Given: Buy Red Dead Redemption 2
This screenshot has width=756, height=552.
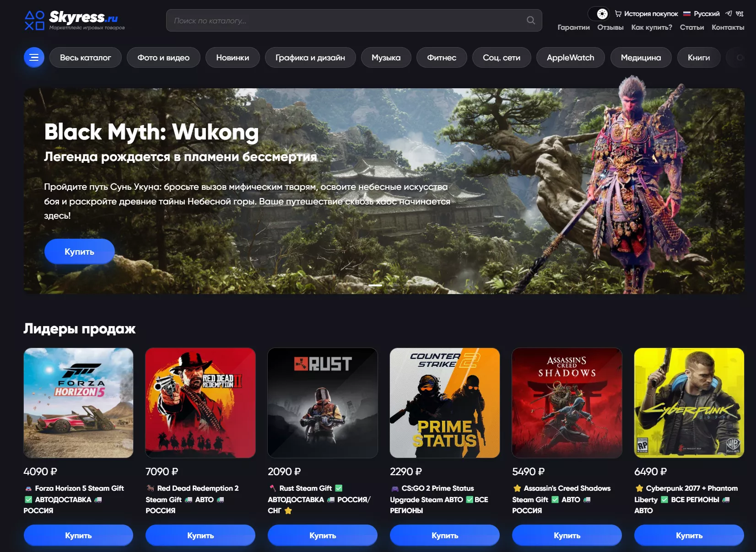Looking at the screenshot, I should (x=200, y=535).
